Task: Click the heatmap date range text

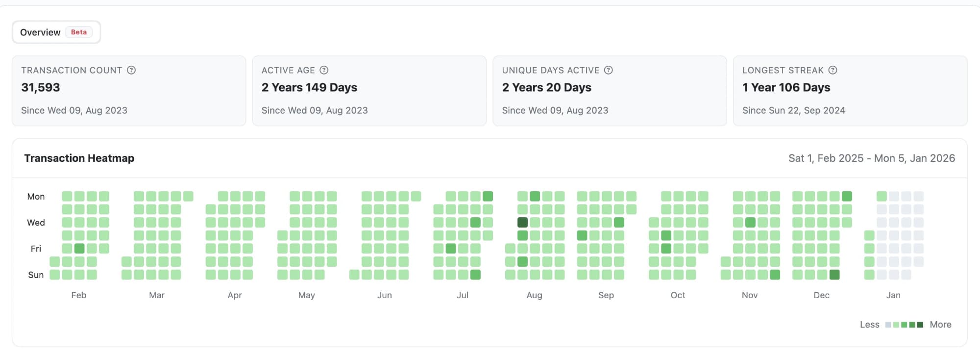Action: click(871, 158)
